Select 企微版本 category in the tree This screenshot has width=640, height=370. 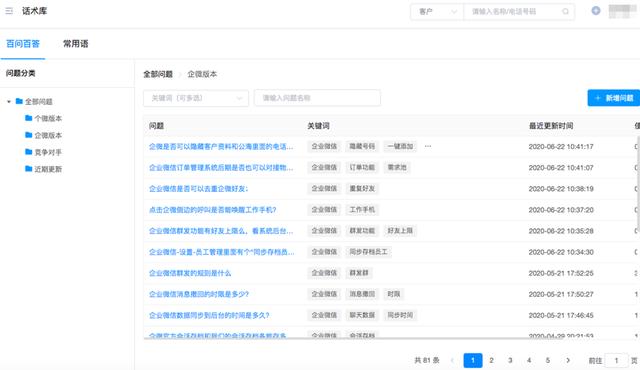click(48, 135)
